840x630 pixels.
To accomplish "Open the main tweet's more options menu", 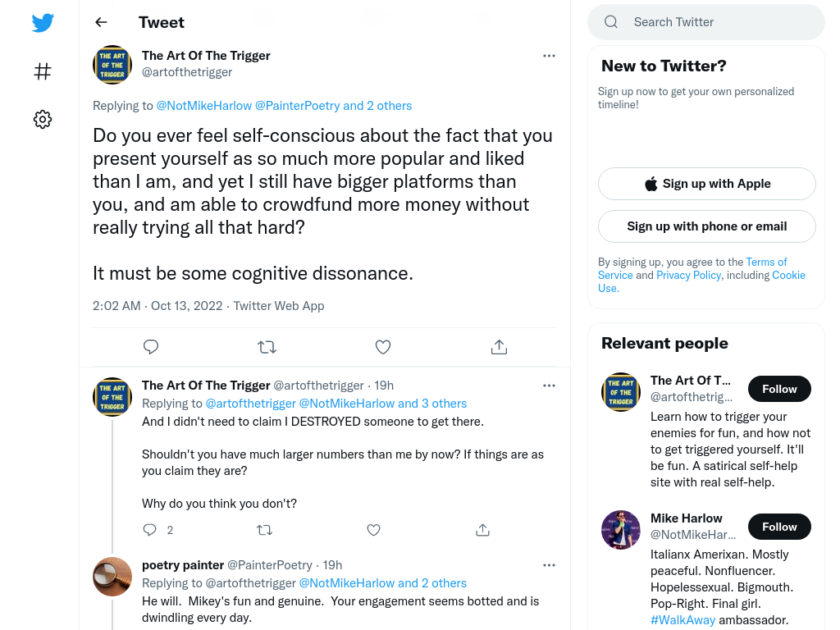I will point(549,56).
